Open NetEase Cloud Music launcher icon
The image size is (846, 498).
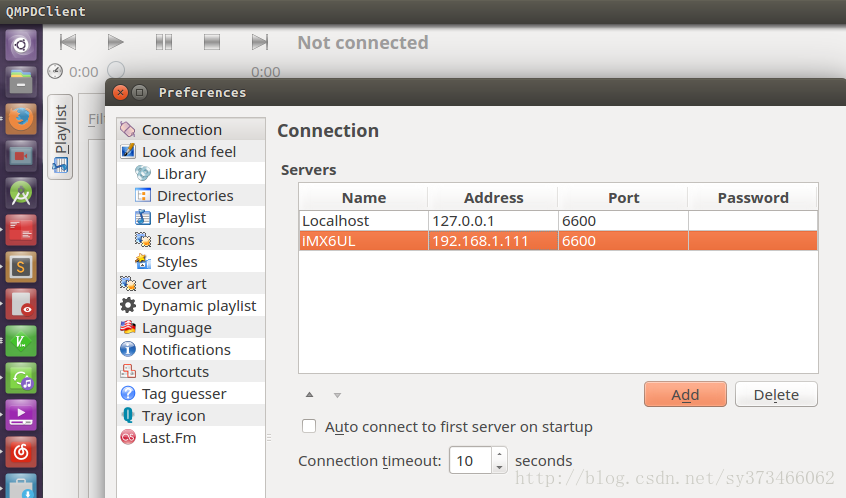[x=21, y=452]
